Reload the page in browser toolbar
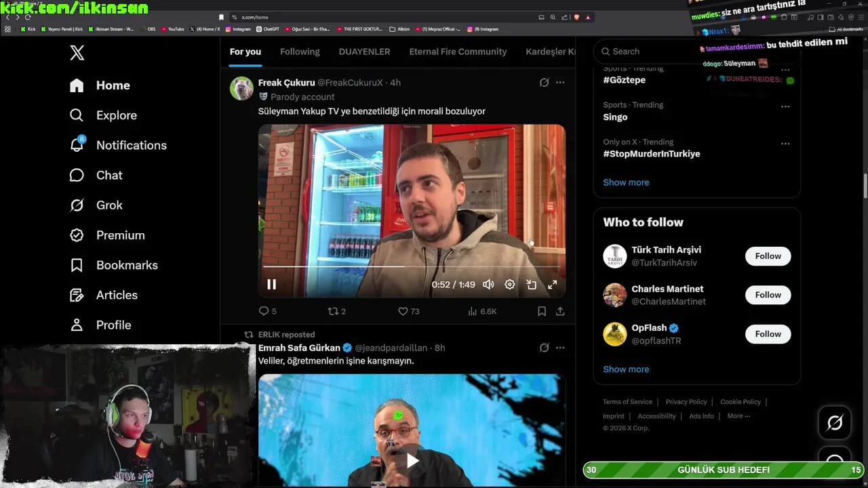The height and width of the screenshot is (488, 868). click(x=28, y=17)
